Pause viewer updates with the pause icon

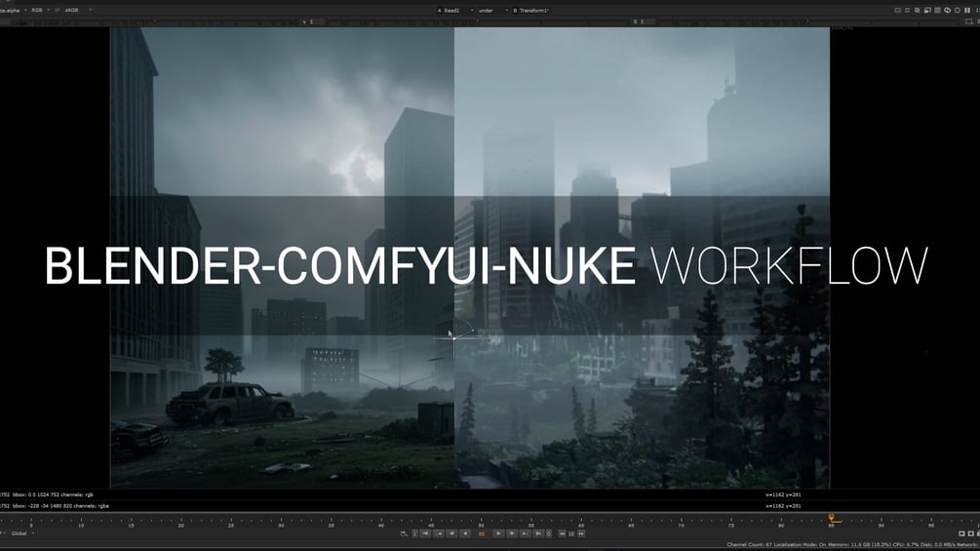pyautogui.click(x=967, y=10)
